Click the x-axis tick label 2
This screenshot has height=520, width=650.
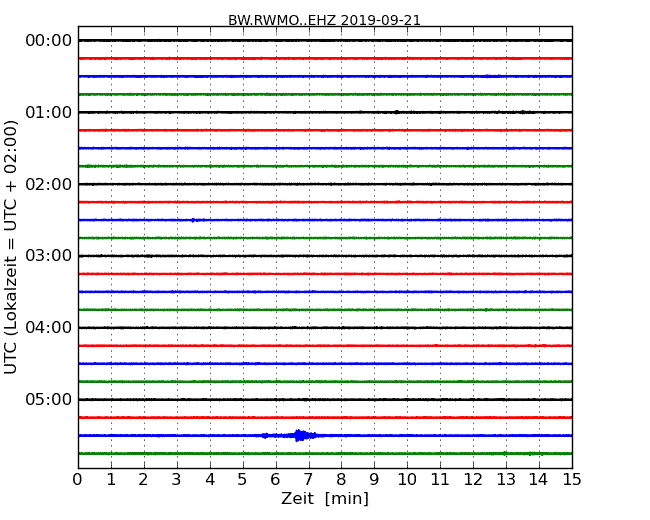(x=143, y=480)
